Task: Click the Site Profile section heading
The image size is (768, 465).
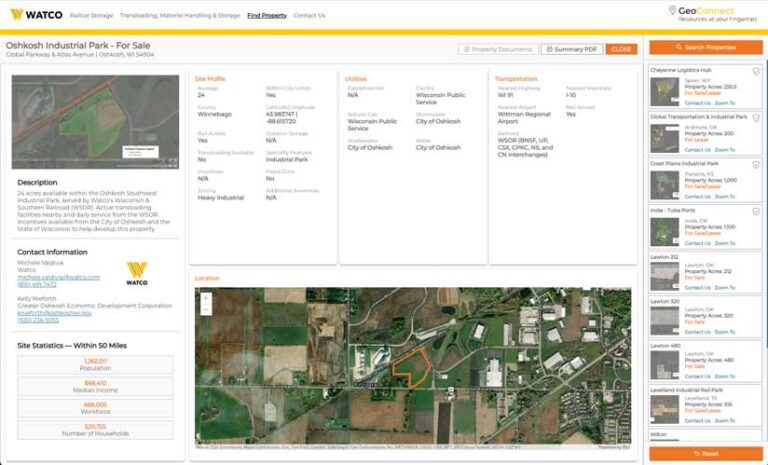Action: click(x=210, y=78)
